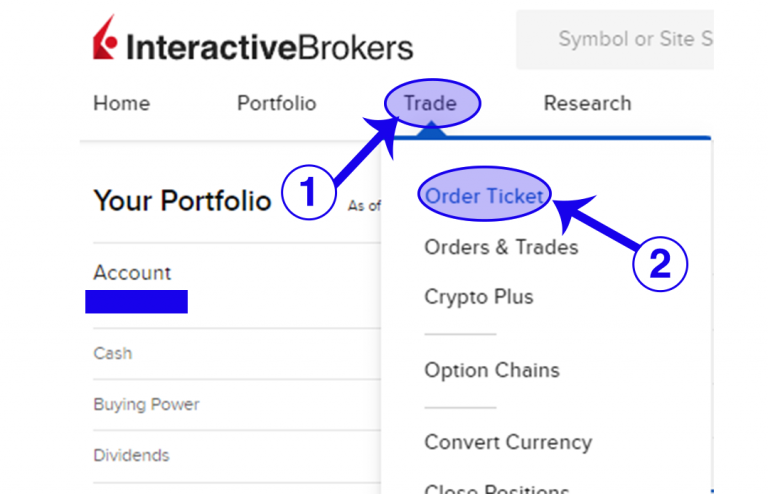Screen dimensions: 768x494
Task: Click the Dividends row
Action: coord(131,456)
